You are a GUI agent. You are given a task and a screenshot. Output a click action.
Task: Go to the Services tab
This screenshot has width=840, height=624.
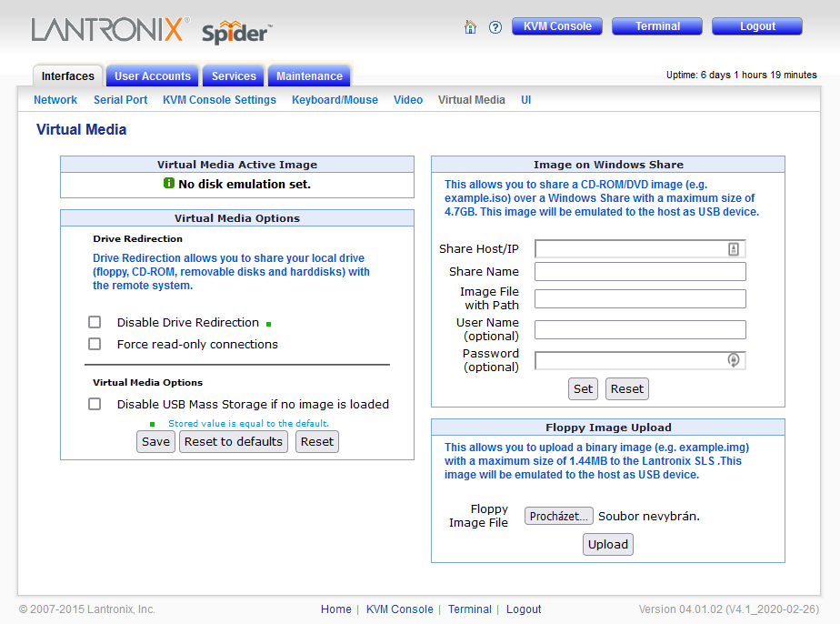[x=234, y=76]
